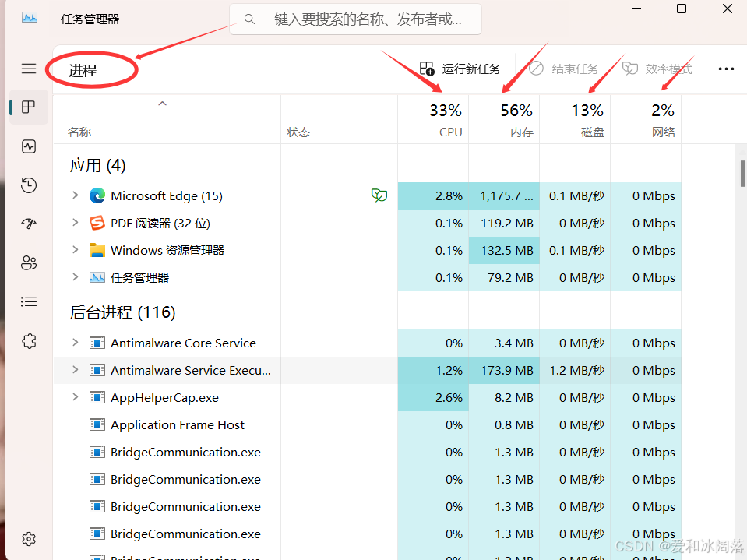
Task: Expand the Antimalware Service Executable group
Action: coord(76,369)
